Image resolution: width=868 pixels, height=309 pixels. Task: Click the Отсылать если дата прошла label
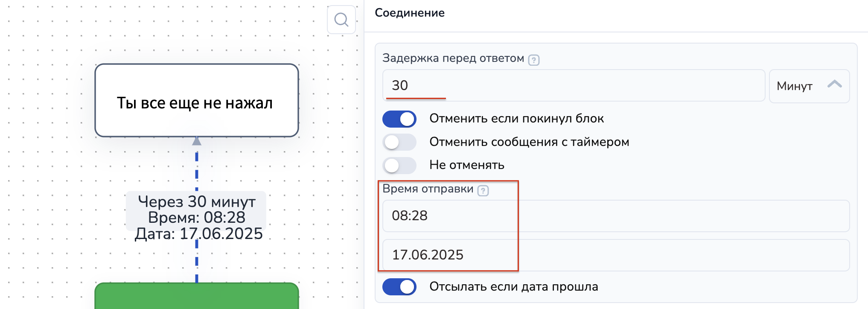(x=513, y=287)
